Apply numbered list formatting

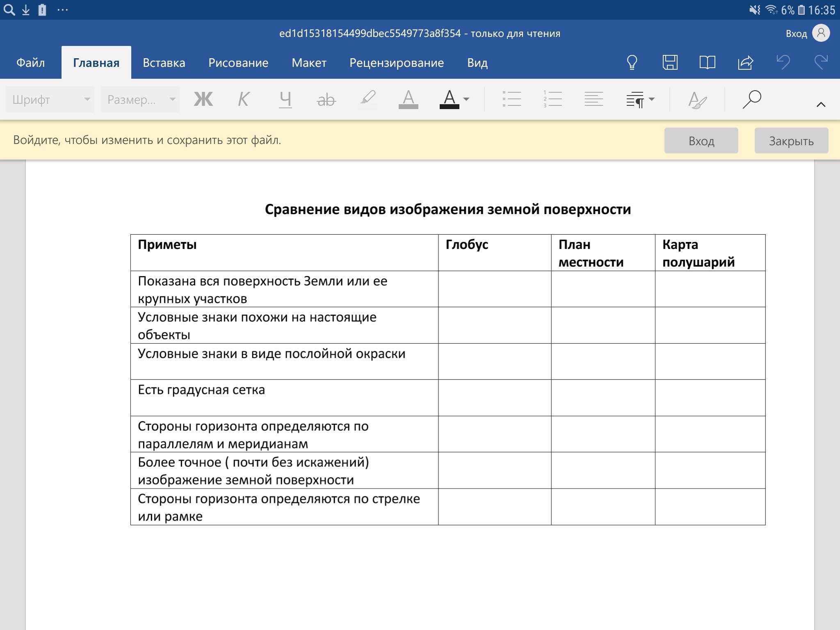pos(552,99)
